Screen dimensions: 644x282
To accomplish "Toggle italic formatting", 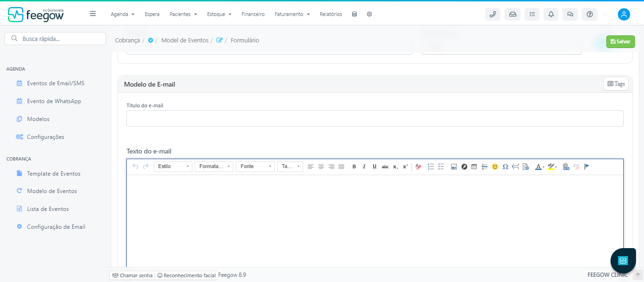I will click(364, 167).
